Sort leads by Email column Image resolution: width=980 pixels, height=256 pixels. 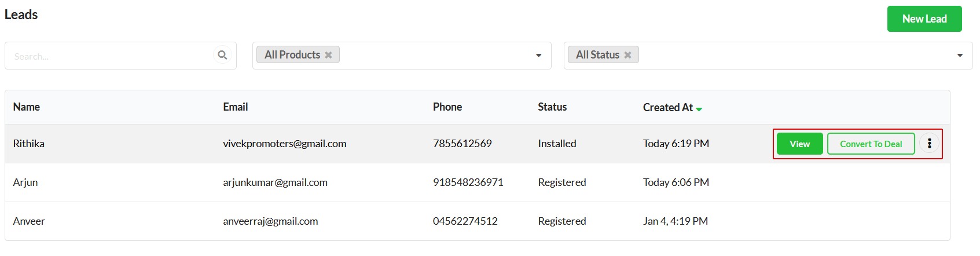pyautogui.click(x=236, y=107)
